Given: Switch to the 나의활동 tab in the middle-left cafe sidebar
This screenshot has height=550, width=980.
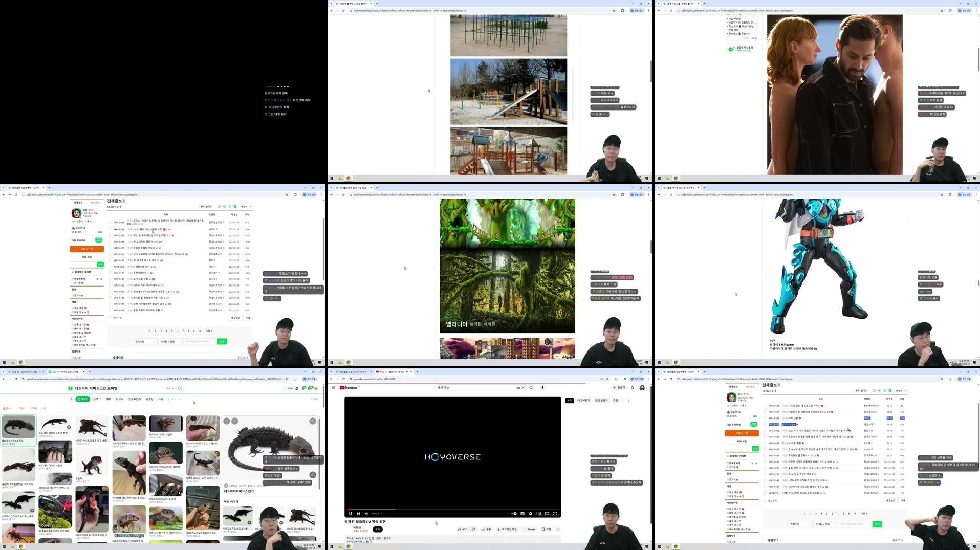Looking at the screenshot, I should tap(95, 203).
